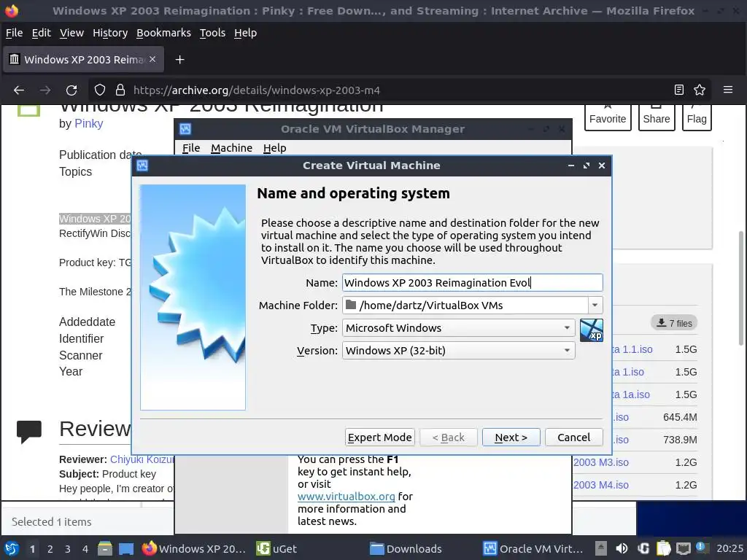Cancel the Create Virtual Machine dialog
Screen dimensions: 747x560
pyautogui.click(x=573, y=437)
